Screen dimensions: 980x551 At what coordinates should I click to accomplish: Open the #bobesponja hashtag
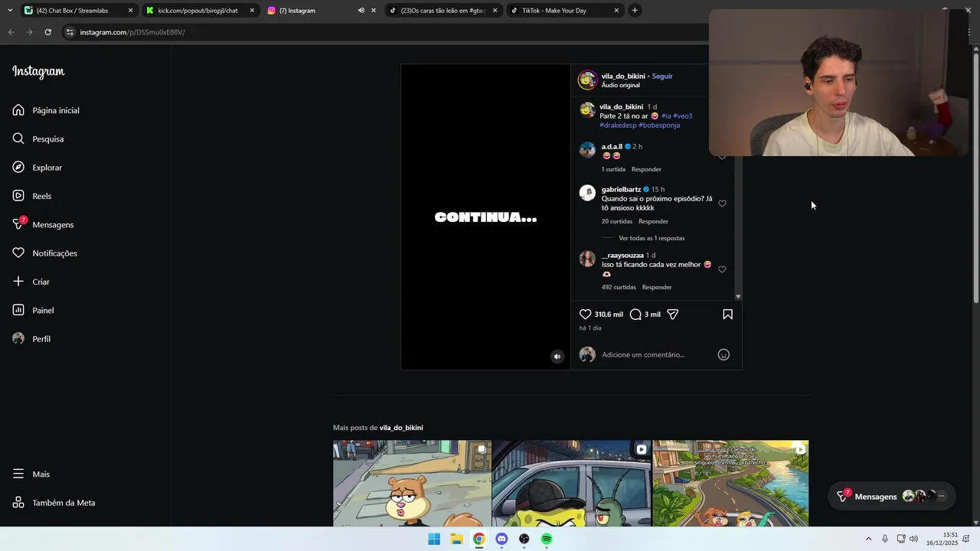659,125
